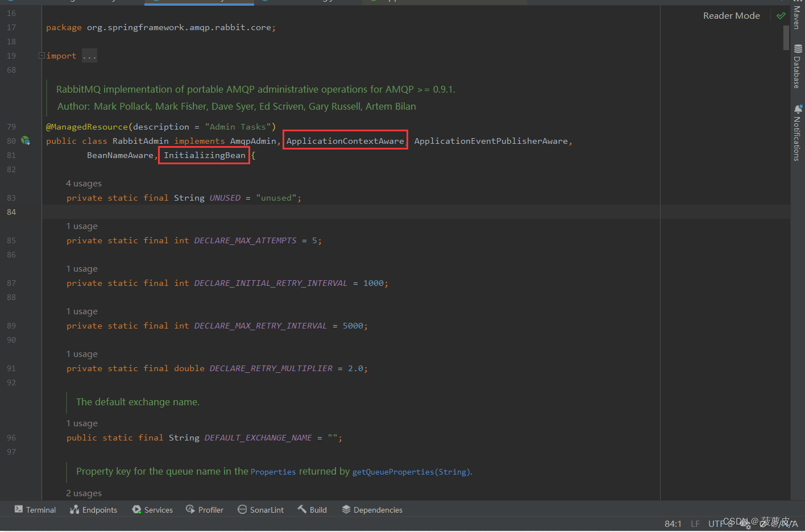
Task: Click BeanNameAware interface name
Action: coord(120,155)
